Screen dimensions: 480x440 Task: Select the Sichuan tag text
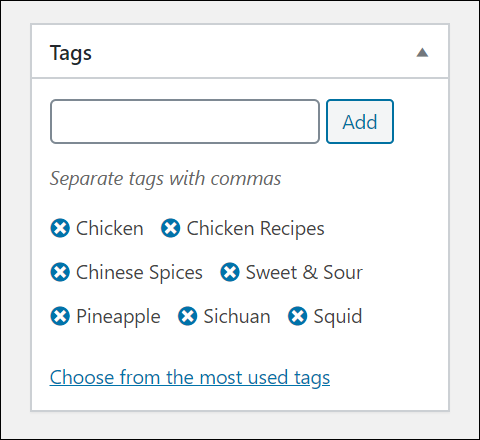pos(237,316)
